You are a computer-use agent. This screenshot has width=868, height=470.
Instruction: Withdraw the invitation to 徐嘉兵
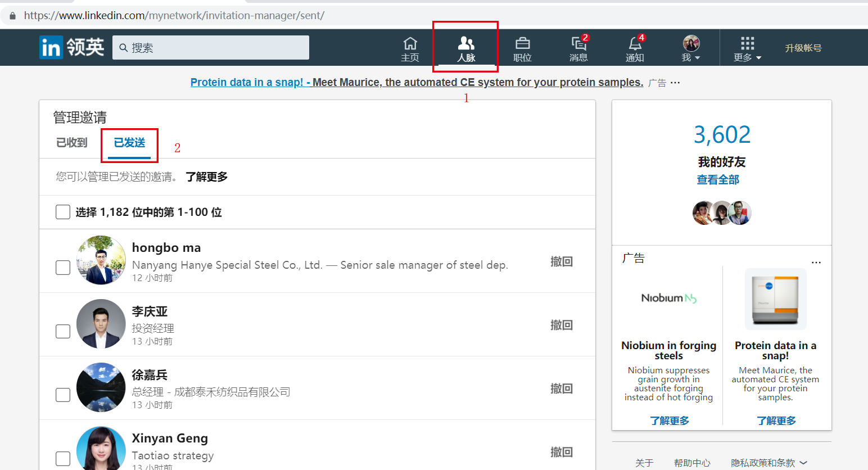[561, 388]
